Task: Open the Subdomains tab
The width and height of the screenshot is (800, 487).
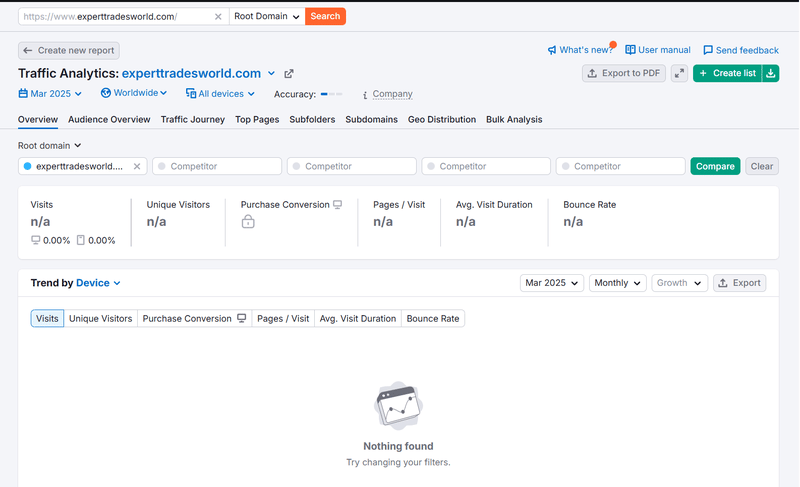Action: click(x=371, y=119)
